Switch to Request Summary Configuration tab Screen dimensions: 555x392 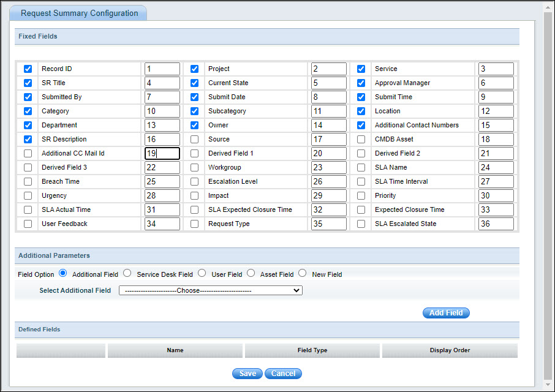[x=79, y=13]
